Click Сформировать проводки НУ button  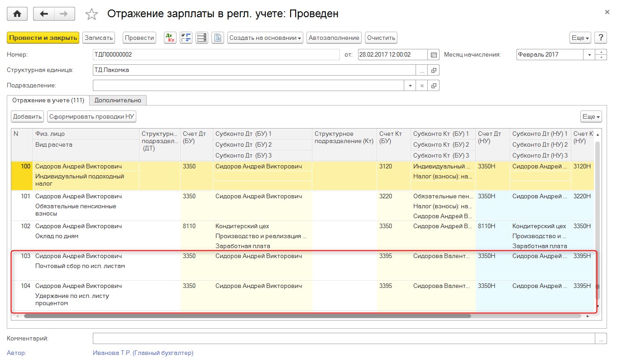pos(91,116)
